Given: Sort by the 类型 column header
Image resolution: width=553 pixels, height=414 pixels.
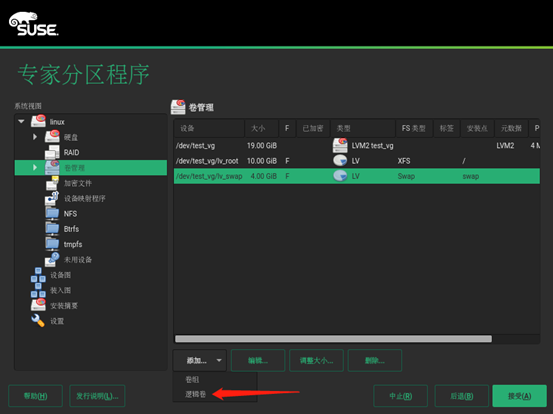Looking at the screenshot, I should (363, 128).
